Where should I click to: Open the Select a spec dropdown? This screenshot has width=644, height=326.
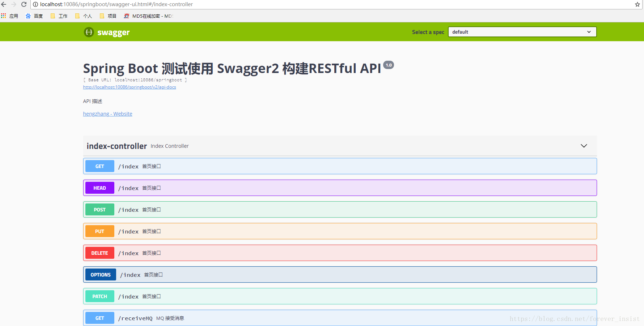point(522,32)
